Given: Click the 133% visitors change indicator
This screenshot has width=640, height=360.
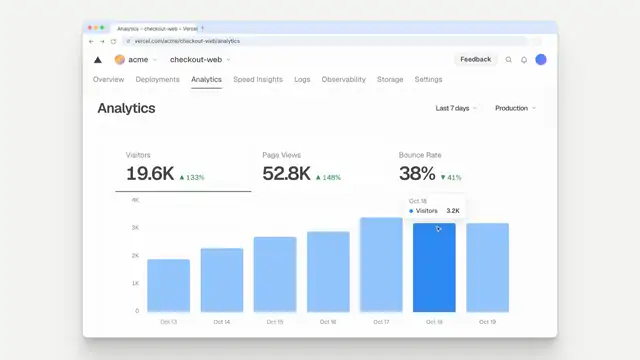Looking at the screenshot, I should 192,178.
